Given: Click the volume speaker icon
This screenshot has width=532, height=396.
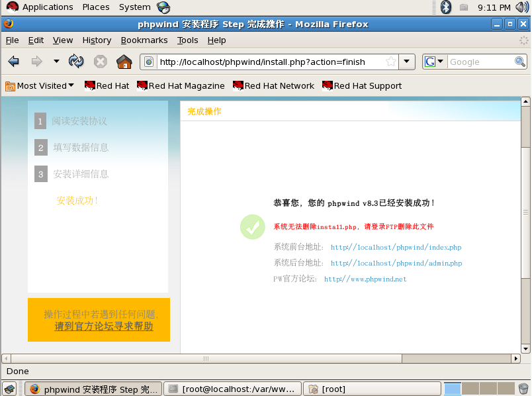Looking at the screenshot, I should pos(522,7).
